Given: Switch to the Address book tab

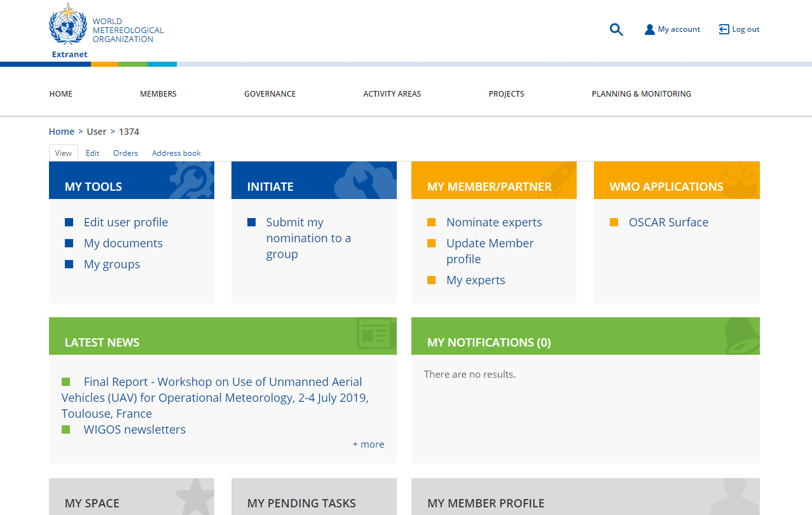Looking at the screenshot, I should click(x=176, y=153).
